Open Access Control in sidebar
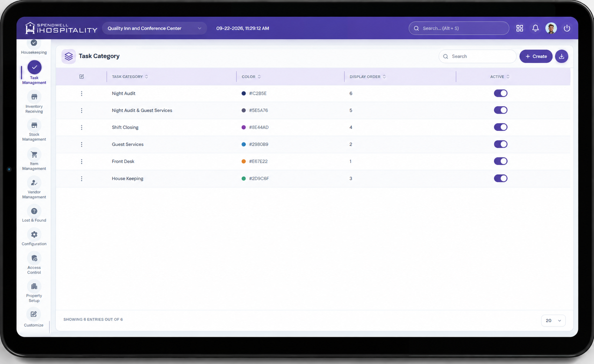 click(34, 264)
